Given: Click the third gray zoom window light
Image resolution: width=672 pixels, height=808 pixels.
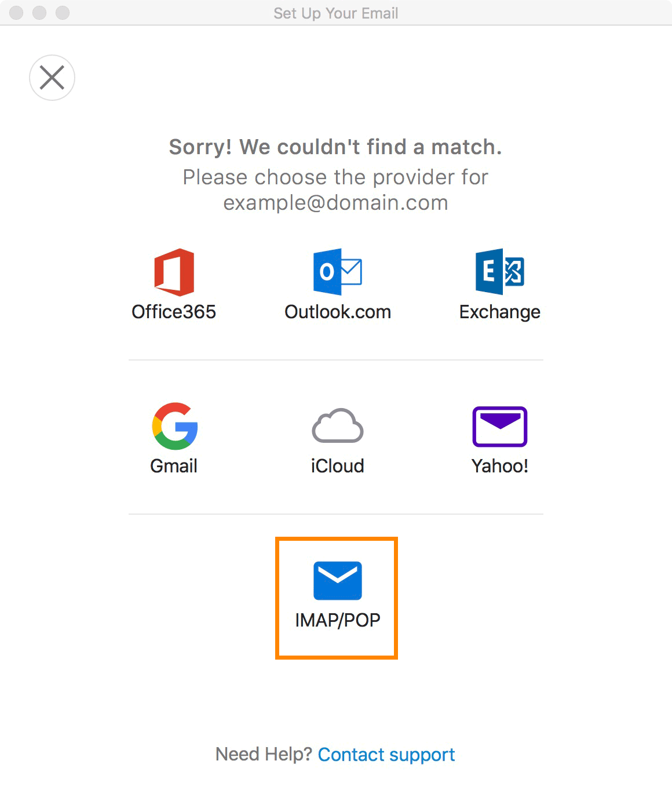Looking at the screenshot, I should point(63,13).
